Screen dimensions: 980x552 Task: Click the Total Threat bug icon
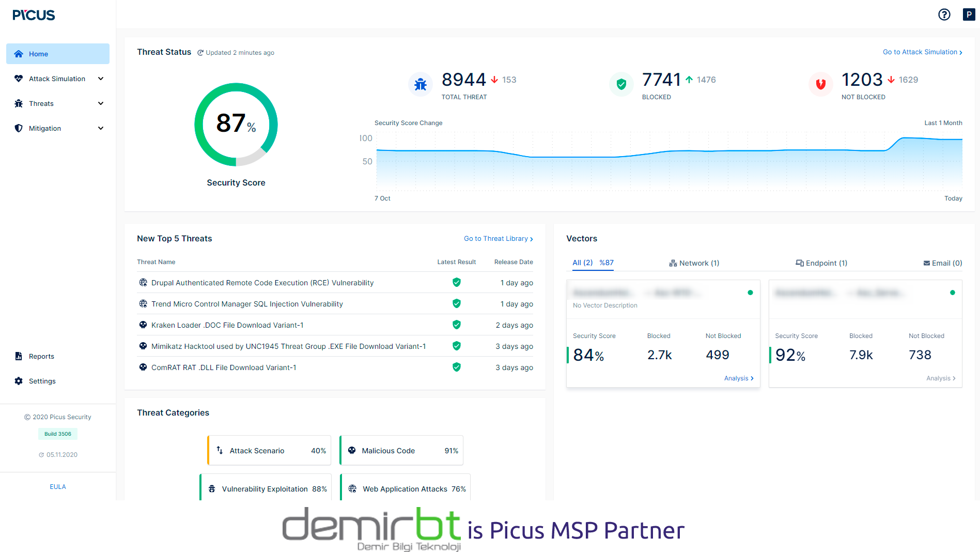coord(421,84)
